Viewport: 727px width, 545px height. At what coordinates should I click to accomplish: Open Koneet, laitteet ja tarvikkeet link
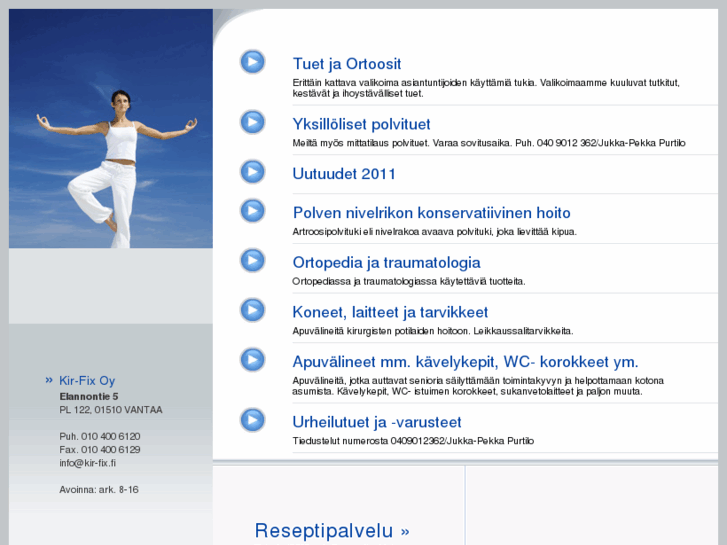390,312
